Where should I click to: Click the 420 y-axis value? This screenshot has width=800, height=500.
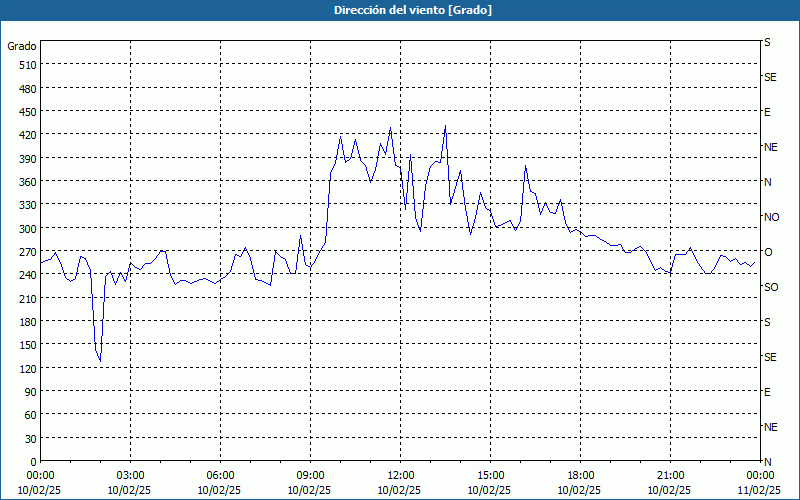click(x=29, y=135)
